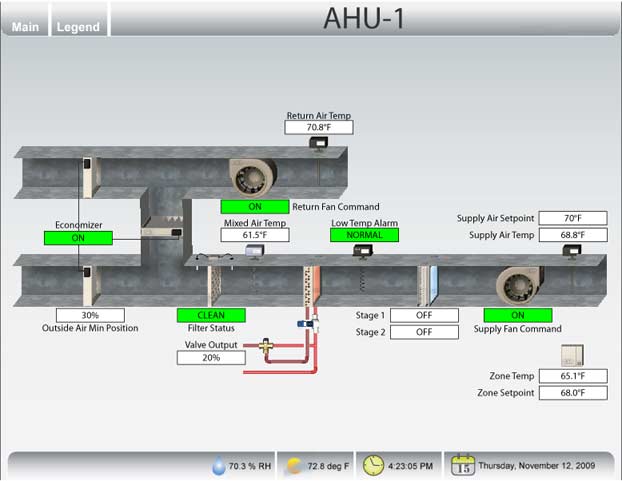Click the cooling stage coil icon

pos(428,286)
